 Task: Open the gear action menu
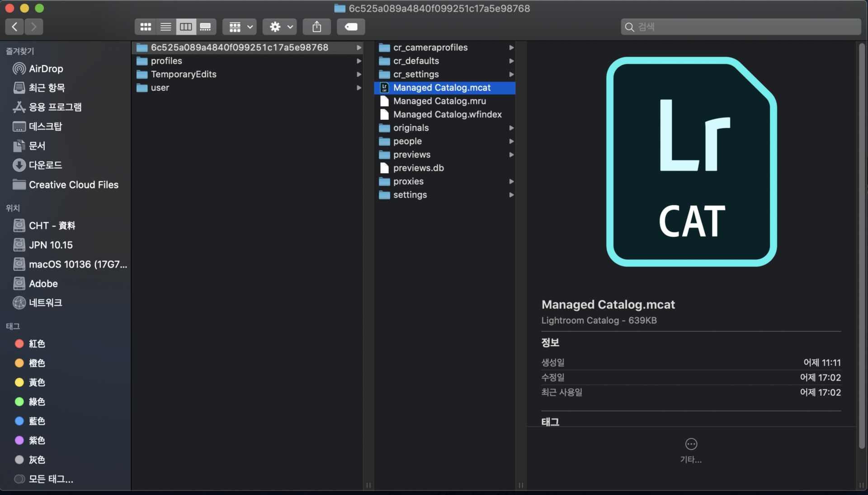click(x=280, y=27)
